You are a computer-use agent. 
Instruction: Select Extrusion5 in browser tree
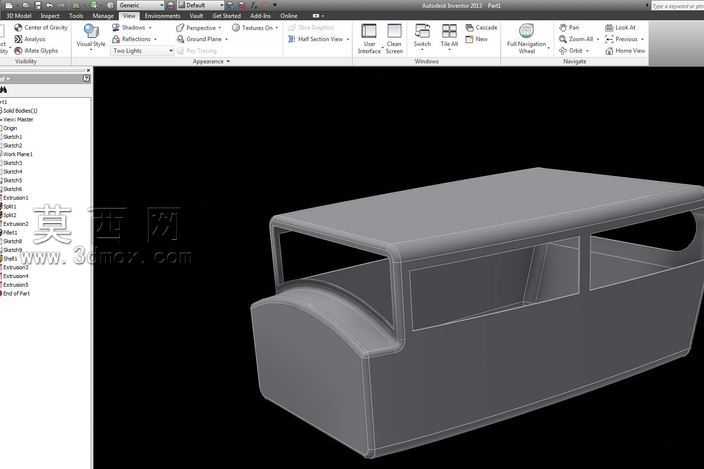coord(15,285)
